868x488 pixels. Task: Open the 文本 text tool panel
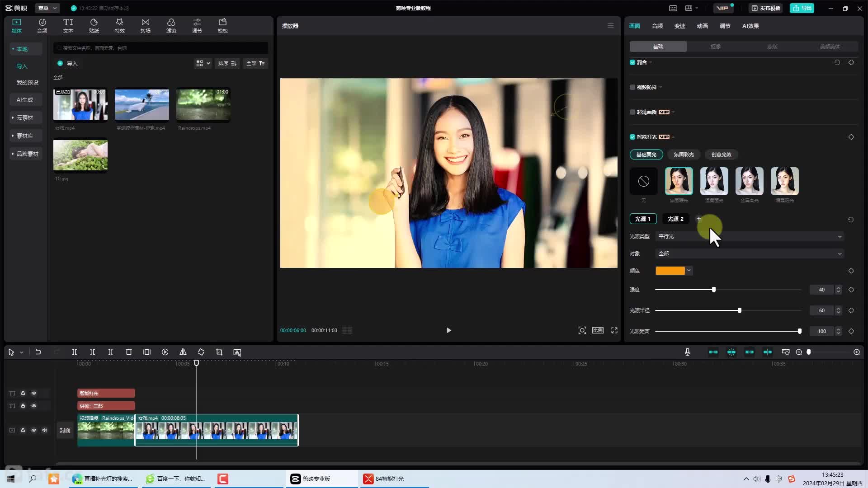pos(68,26)
